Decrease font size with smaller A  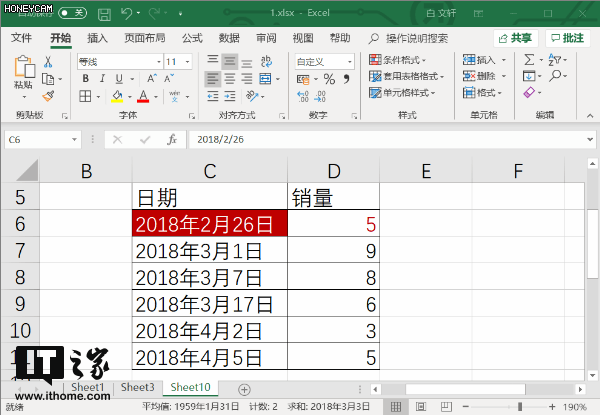(169, 79)
